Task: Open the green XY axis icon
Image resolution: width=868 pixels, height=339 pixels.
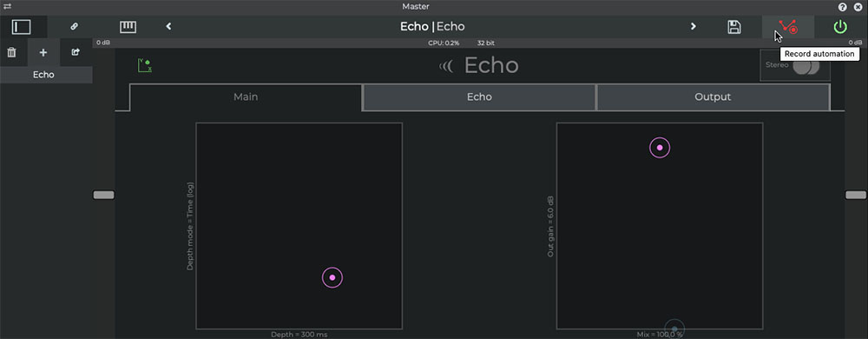Action: (x=144, y=65)
